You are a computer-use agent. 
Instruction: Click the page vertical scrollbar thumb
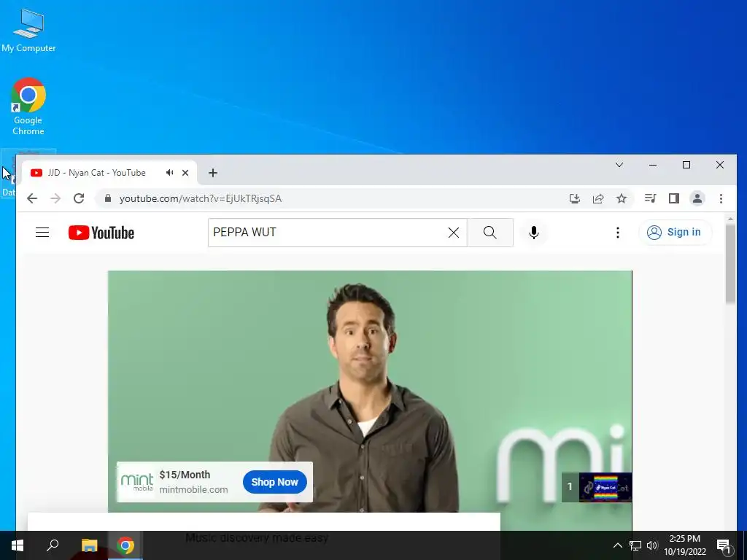tap(730, 262)
